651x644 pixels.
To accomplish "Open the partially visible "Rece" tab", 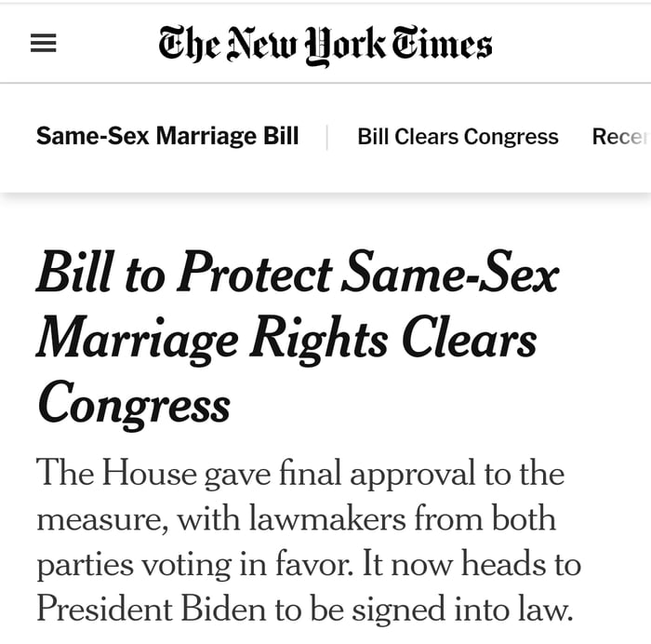I will [619, 137].
